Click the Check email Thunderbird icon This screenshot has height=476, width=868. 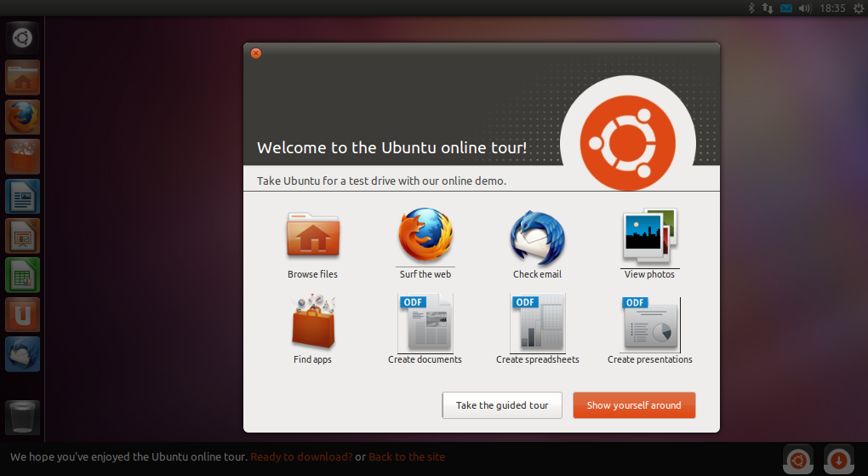click(537, 238)
